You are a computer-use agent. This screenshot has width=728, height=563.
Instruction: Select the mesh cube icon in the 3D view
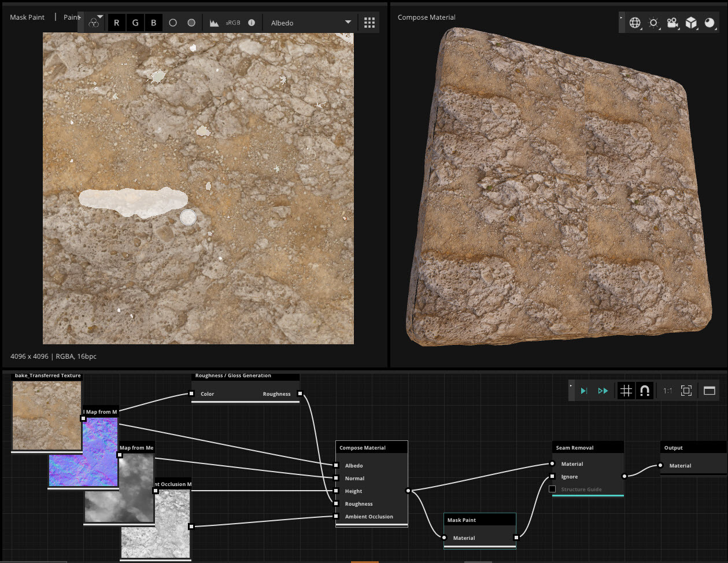tap(691, 23)
